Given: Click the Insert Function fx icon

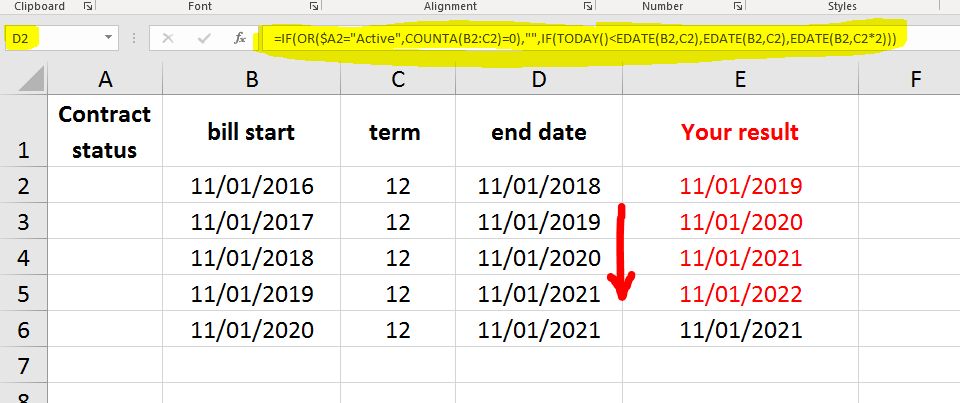Looking at the screenshot, I should coord(240,39).
